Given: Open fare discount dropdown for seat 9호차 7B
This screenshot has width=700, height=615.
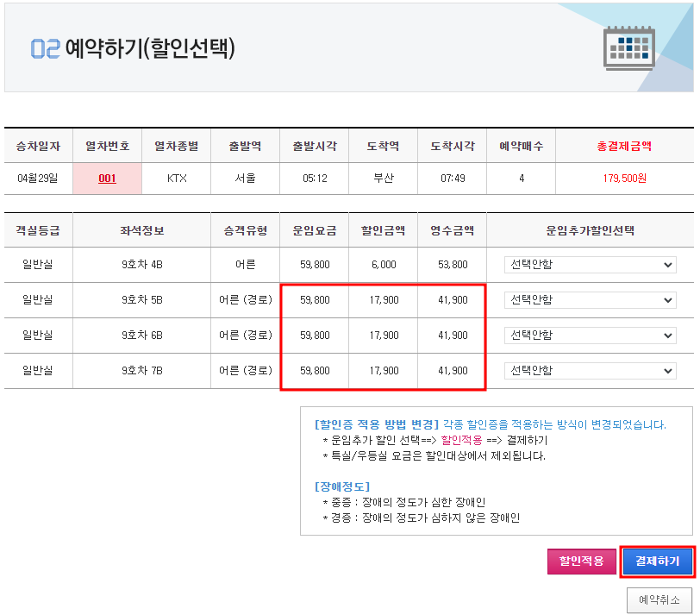Looking at the screenshot, I should (x=591, y=370).
